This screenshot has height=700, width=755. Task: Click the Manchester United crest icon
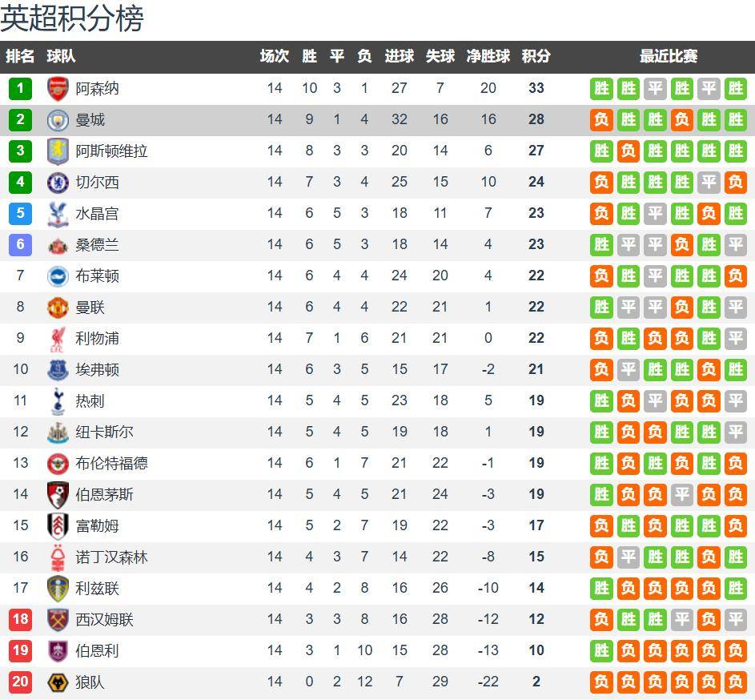click(x=58, y=307)
